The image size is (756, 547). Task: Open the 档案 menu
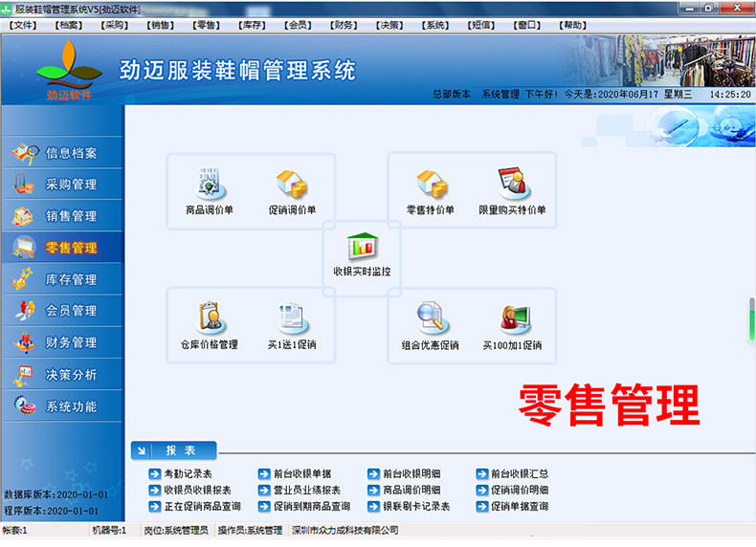pyautogui.click(x=69, y=25)
